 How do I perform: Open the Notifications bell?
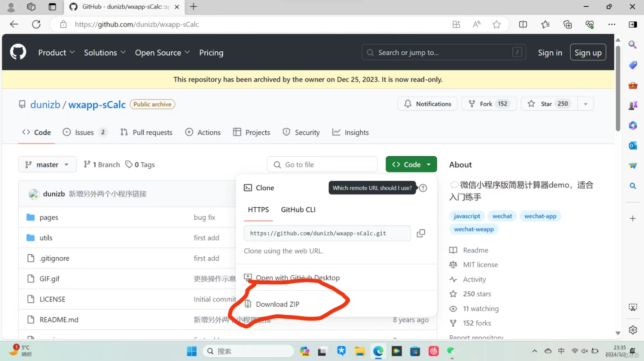coord(427,104)
